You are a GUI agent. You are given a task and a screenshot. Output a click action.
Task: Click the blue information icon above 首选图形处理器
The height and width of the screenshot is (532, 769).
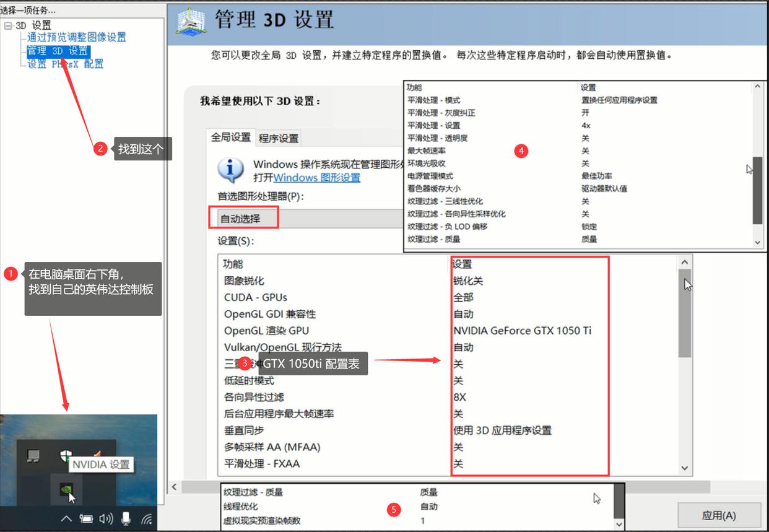click(230, 168)
